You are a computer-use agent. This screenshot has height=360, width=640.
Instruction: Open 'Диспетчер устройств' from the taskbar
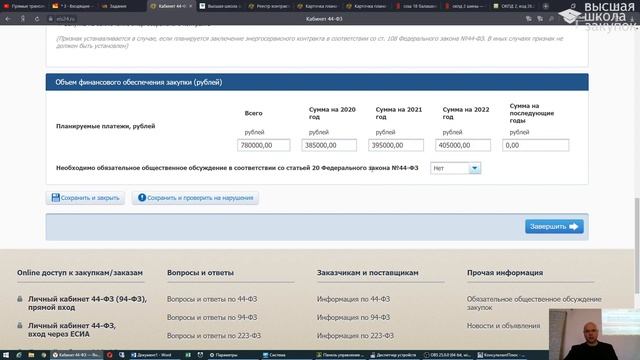pyautogui.click(x=393, y=355)
